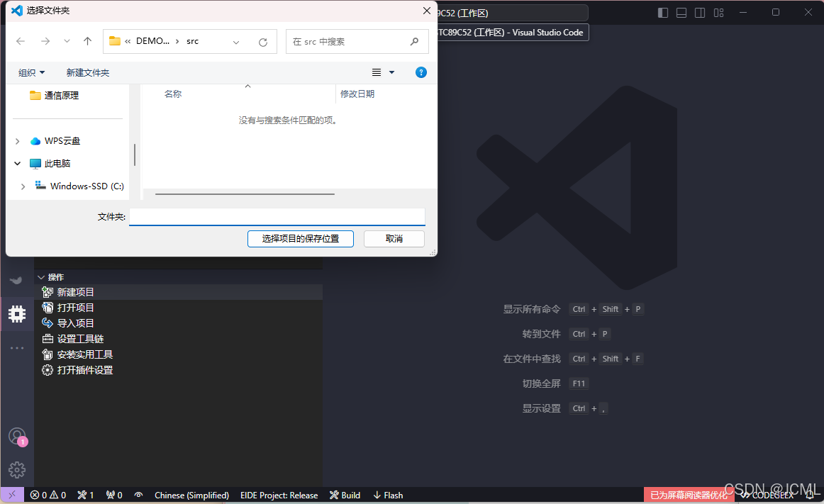Change the view layout icon
The image size is (824, 504).
tap(377, 72)
